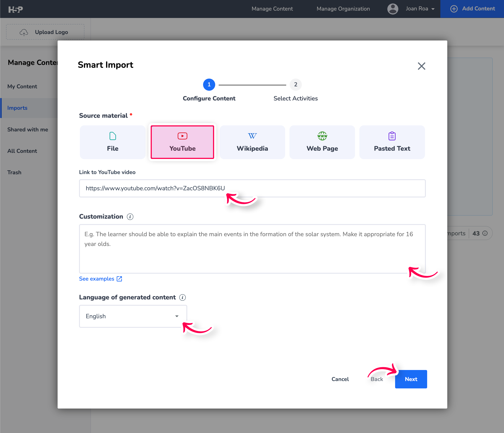Click the plus icon beside Add Content
Screen dimensions: 504x433
[454, 9]
